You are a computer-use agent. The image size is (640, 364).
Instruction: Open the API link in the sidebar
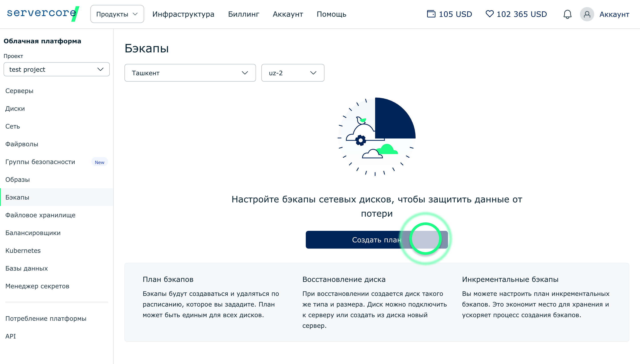[x=10, y=336]
